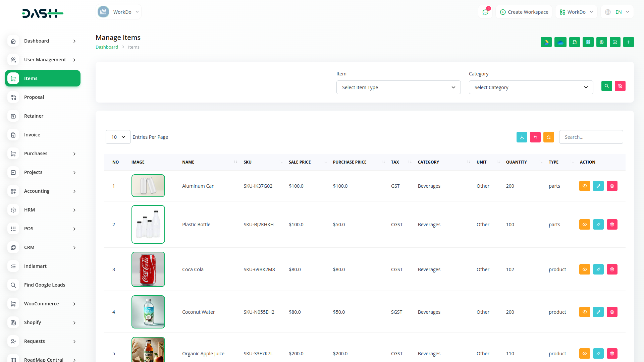View Aluminum Can item details
This screenshot has height=362, width=644.
[x=584, y=186]
